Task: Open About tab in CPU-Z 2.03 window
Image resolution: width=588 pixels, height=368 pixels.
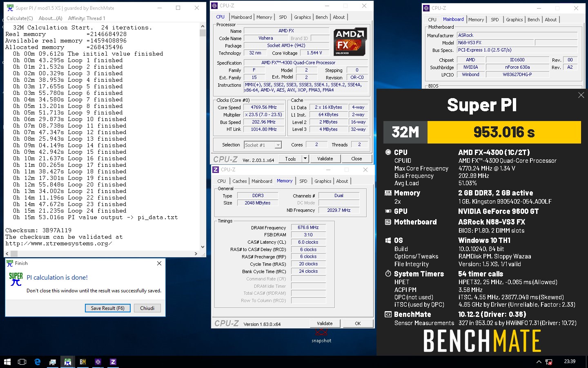Action: (339, 17)
